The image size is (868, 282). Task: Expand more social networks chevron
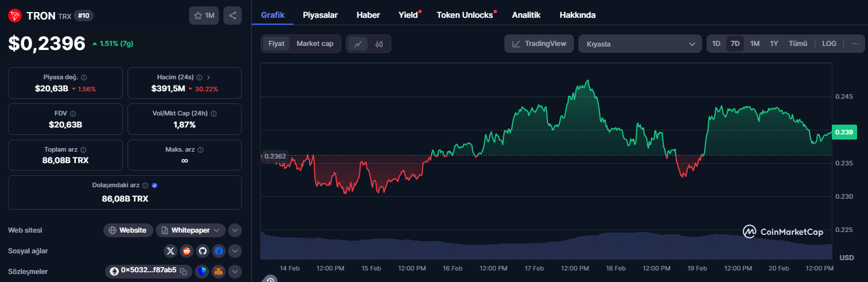click(x=235, y=251)
